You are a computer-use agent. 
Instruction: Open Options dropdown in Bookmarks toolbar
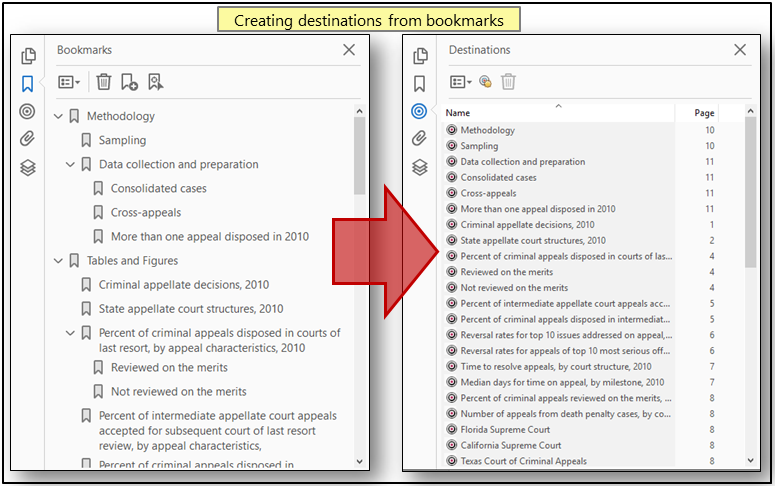[69, 82]
